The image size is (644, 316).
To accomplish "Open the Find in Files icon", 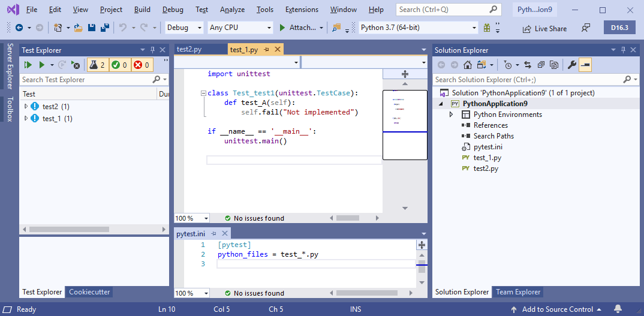I will 336,28.
